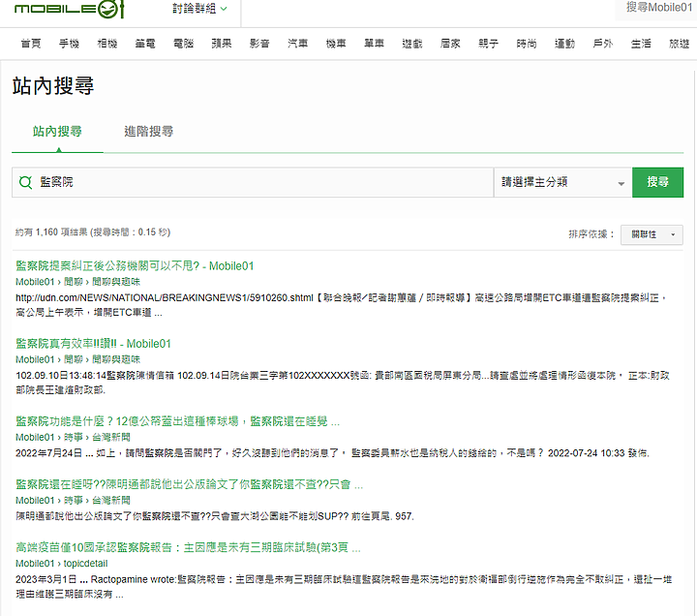Click the Mobile01 › topicdetail breadcrumb
Screen dimensions: 697x616
[x=61, y=564]
